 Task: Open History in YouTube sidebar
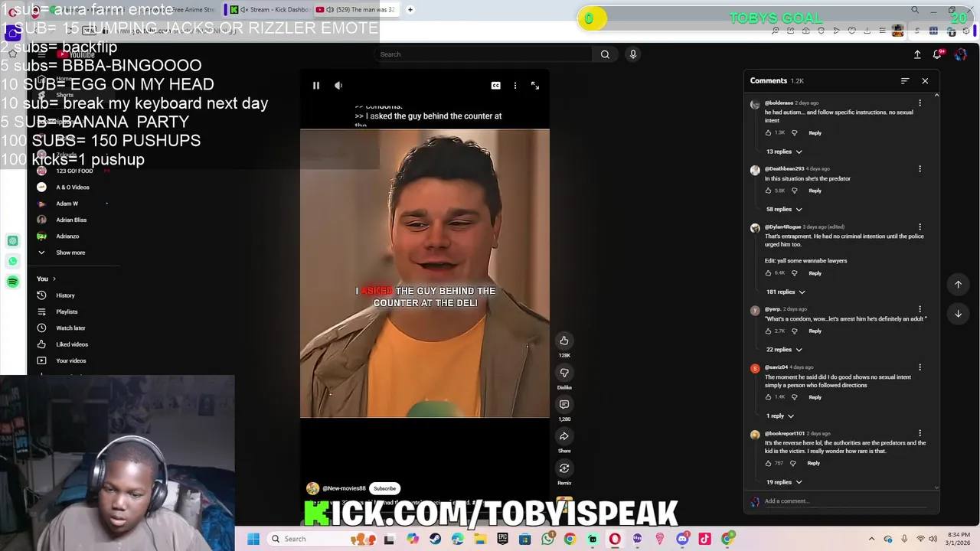65,295
